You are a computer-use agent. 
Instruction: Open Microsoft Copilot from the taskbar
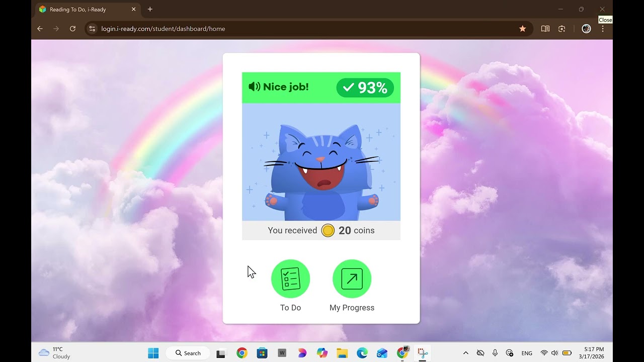pyautogui.click(x=322, y=353)
